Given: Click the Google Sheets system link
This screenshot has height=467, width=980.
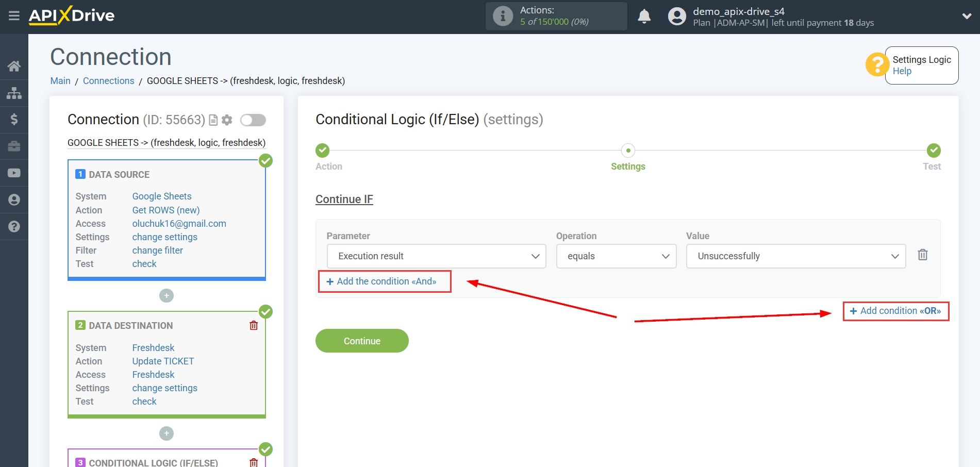Looking at the screenshot, I should point(162,196).
